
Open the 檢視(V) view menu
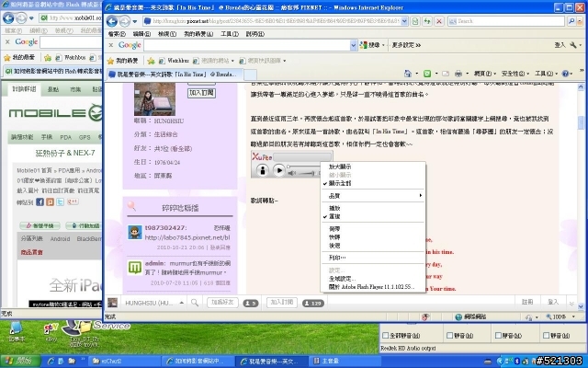click(167, 34)
